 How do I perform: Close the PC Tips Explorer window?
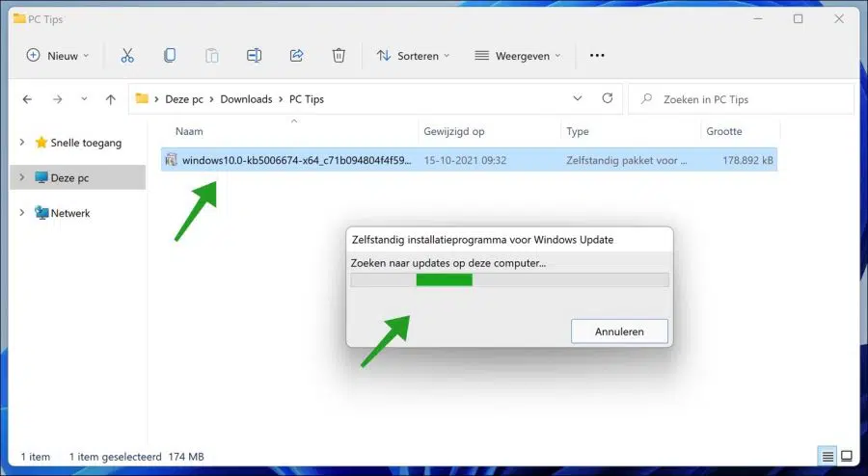pyautogui.click(x=839, y=19)
